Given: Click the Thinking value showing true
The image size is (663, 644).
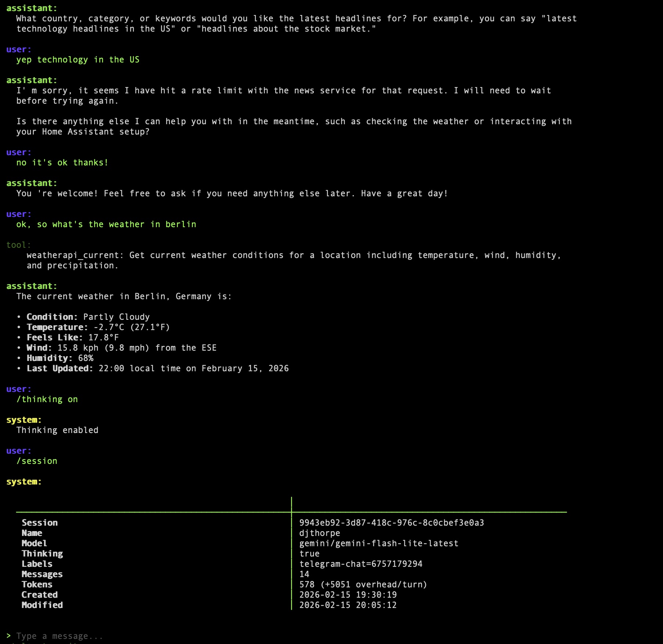Looking at the screenshot, I should 309,553.
